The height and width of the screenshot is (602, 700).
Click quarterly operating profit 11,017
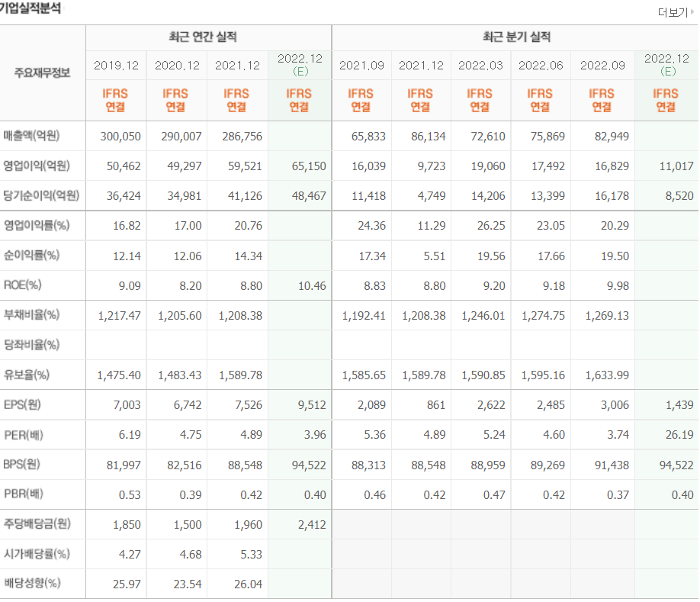[676, 166]
